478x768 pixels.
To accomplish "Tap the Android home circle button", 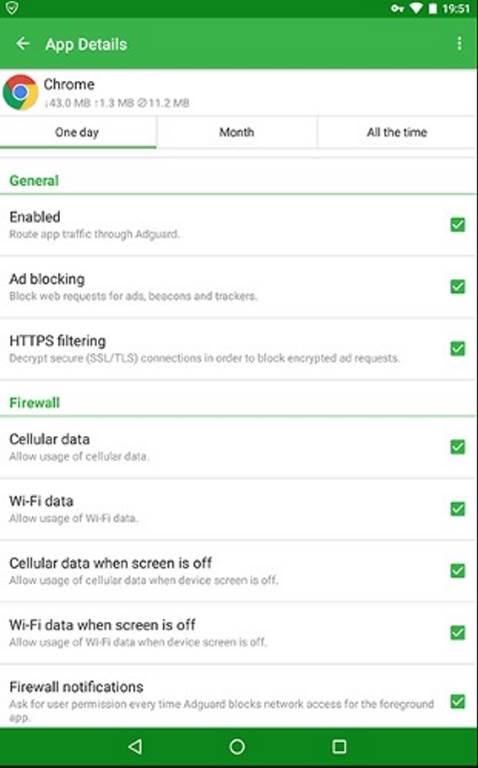I will 237,746.
